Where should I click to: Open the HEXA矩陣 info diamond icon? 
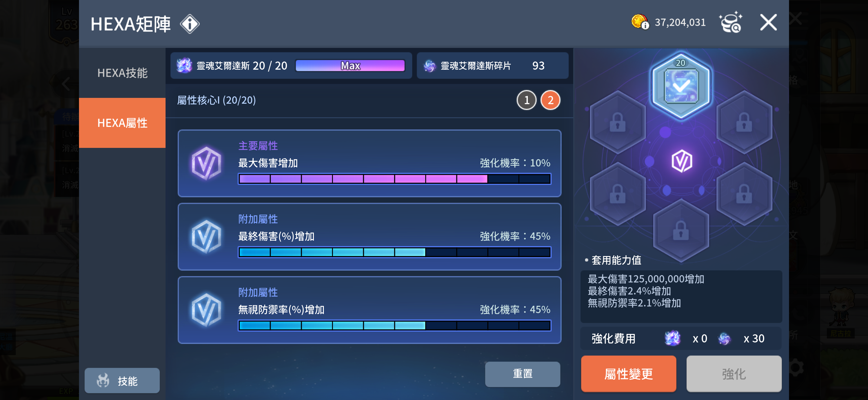190,24
